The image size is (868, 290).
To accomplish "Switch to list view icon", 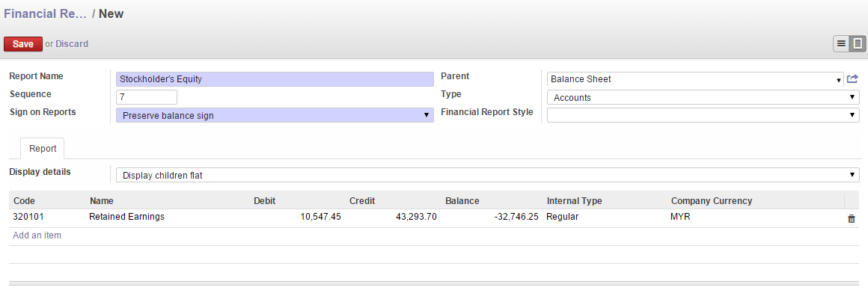I will pos(841,43).
